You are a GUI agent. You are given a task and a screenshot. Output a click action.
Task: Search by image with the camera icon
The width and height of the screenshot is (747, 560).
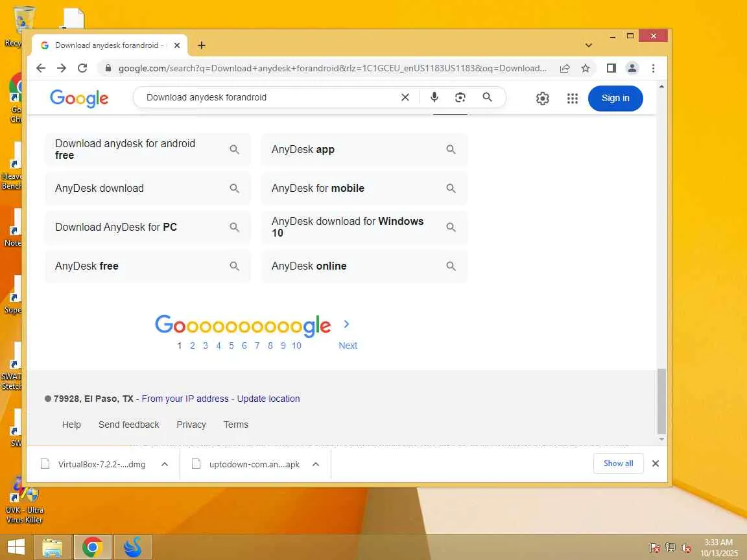[x=460, y=97]
